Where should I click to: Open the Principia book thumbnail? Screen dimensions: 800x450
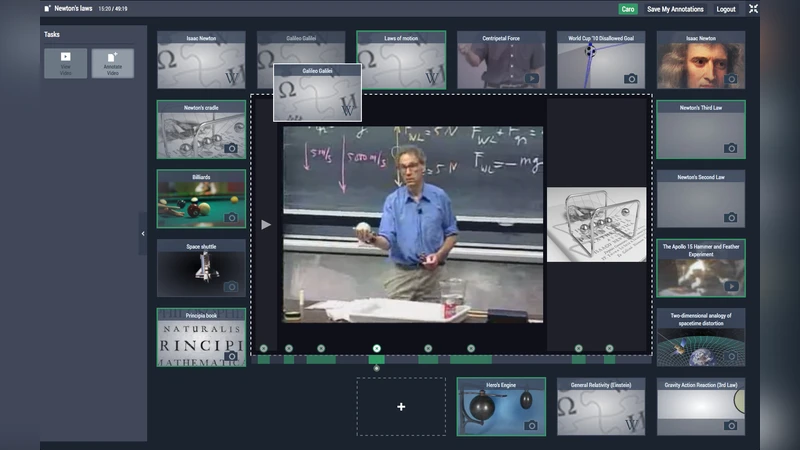(201, 337)
